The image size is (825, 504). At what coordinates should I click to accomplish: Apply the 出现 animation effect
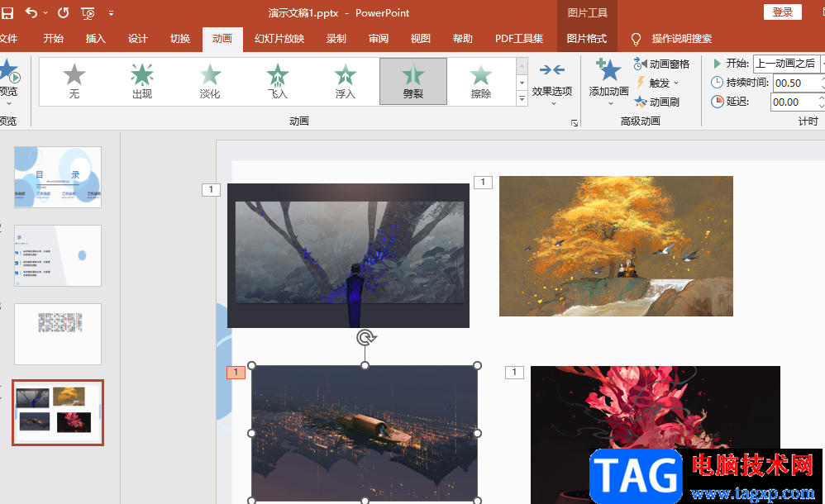click(x=142, y=82)
